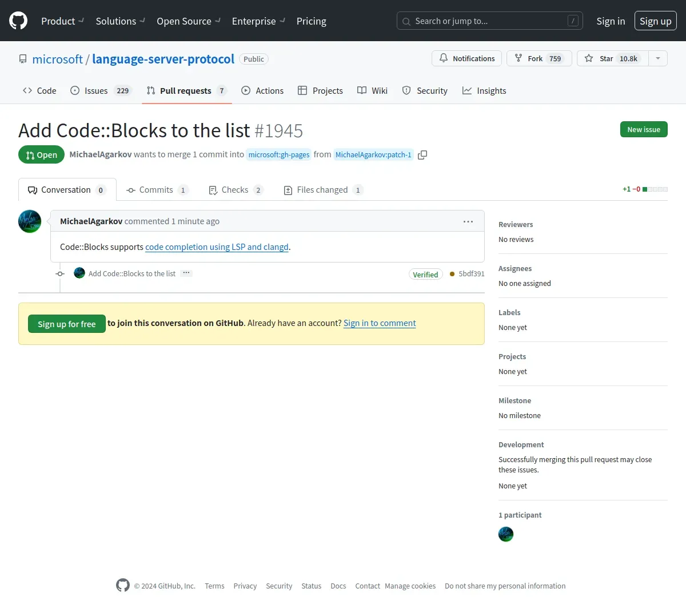Click the pending status dot near 5bdf391
686x616 pixels.
(452, 274)
